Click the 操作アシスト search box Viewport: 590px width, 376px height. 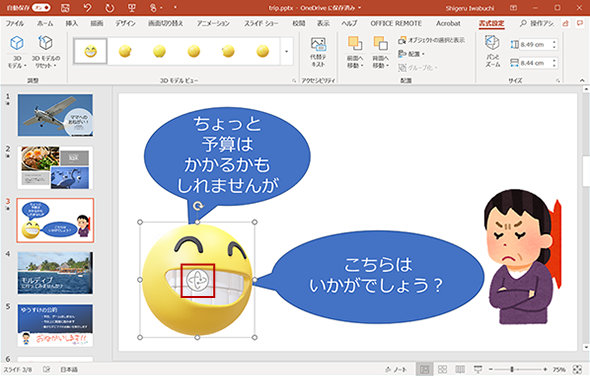(537, 23)
